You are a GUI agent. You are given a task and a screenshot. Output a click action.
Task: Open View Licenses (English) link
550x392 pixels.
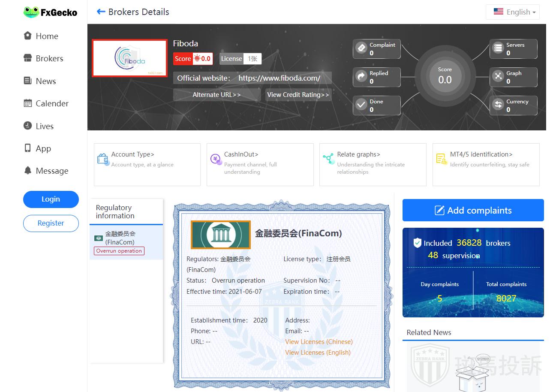(x=318, y=353)
